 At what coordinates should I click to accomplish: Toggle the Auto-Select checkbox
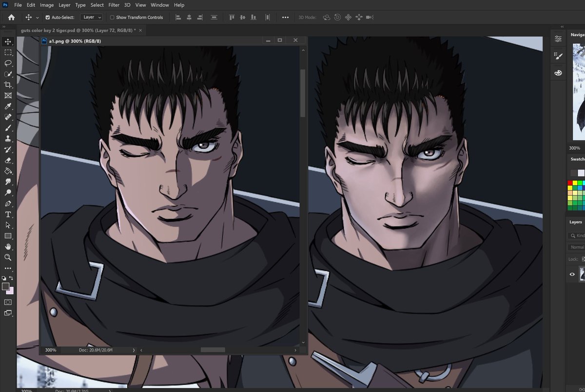(48, 17)
